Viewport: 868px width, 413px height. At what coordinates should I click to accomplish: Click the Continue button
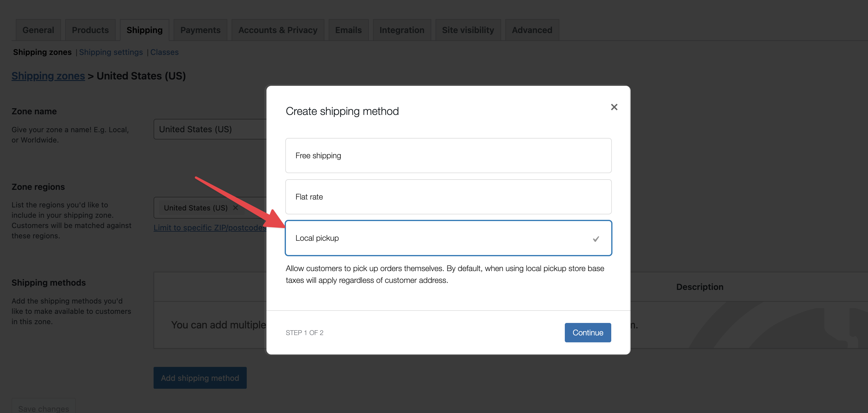(588, 333)
